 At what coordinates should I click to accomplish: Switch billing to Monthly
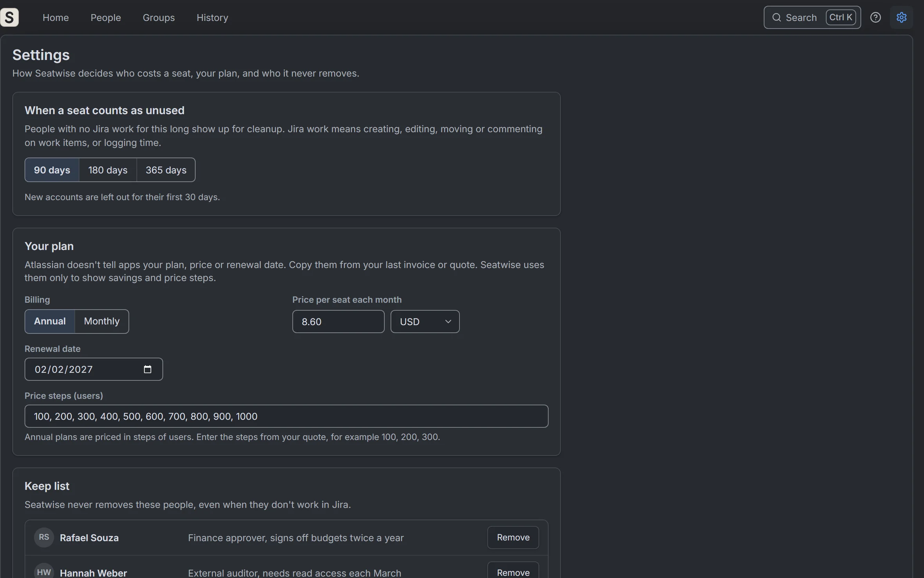(x=102, y=321)
